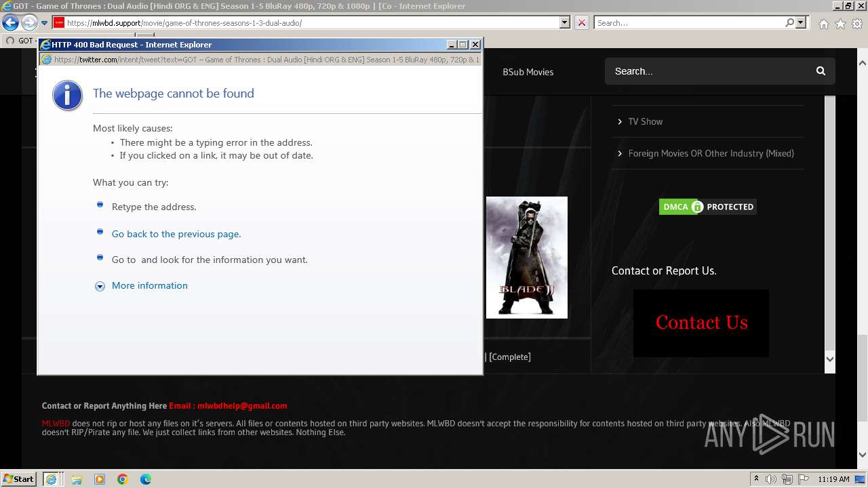Image resolution: width=868 pixels, height=488 pixels.
Task: Click the browser Forward arrow button
Action: (x=29, y=23)
